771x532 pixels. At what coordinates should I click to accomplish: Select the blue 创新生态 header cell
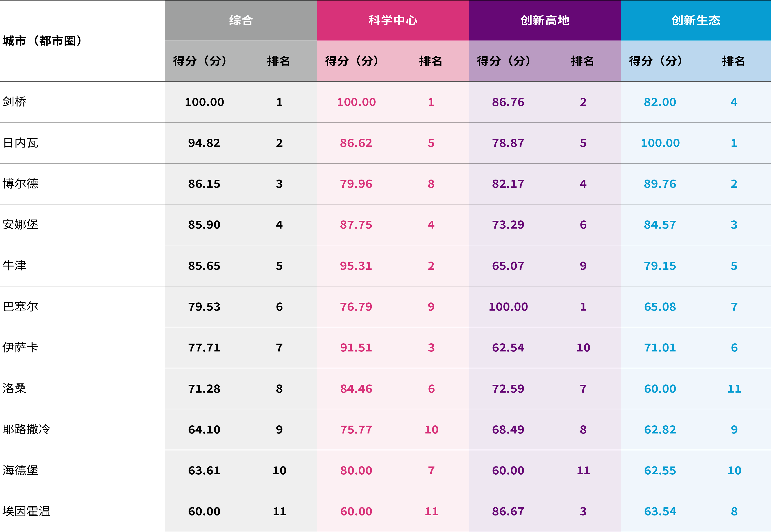[x=696, y=21]
